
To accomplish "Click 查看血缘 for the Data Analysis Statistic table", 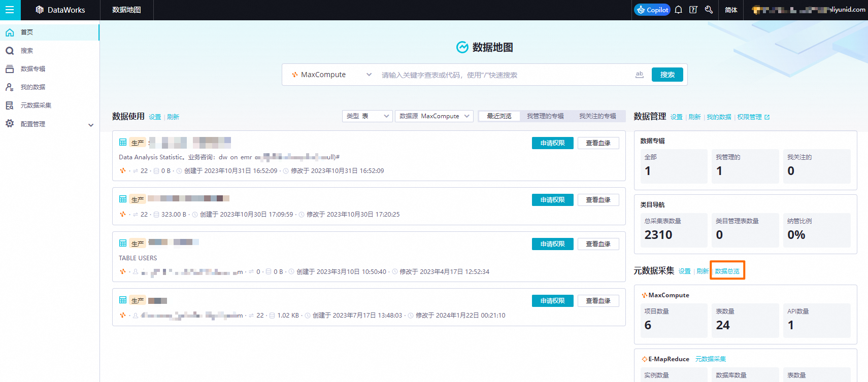I will point(598,143).
